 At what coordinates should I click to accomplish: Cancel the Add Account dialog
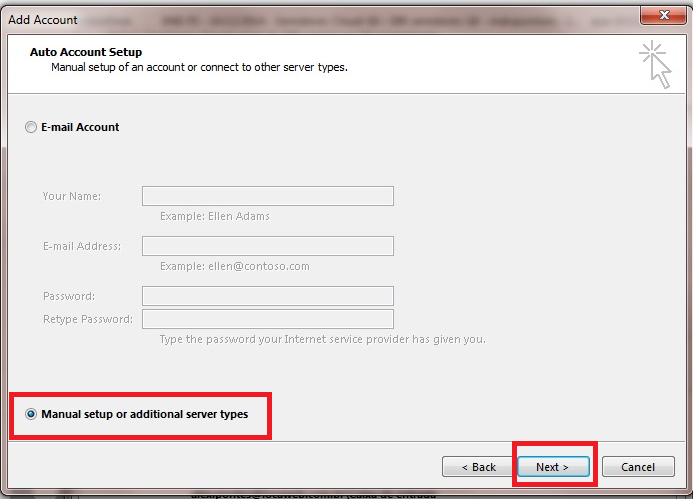click(638, 467)
